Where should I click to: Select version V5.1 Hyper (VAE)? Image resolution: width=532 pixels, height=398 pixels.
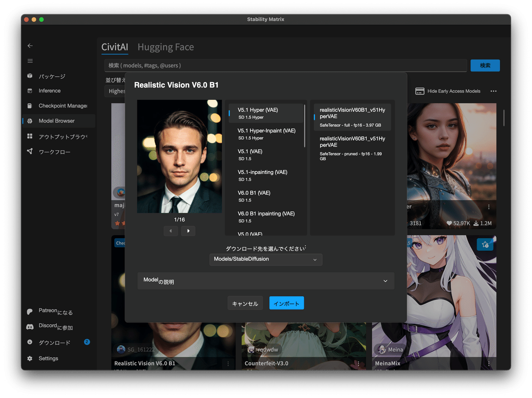coord(266,113)
